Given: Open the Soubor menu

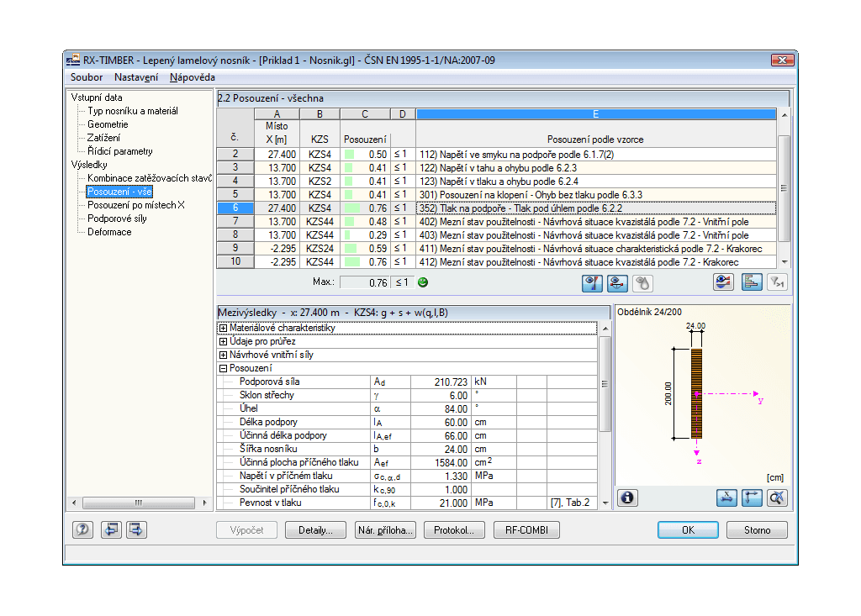Looking at the screenshot, I should click(x=87, y=77).
